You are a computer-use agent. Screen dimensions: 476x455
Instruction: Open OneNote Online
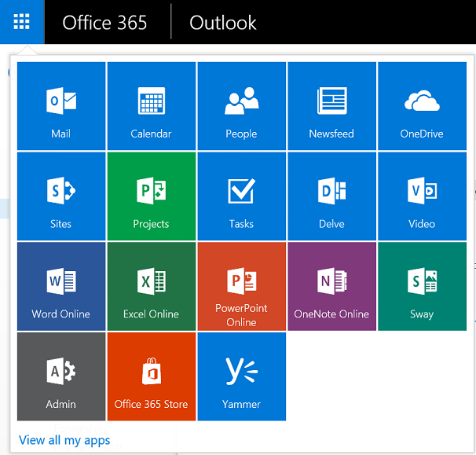(331, 287)
